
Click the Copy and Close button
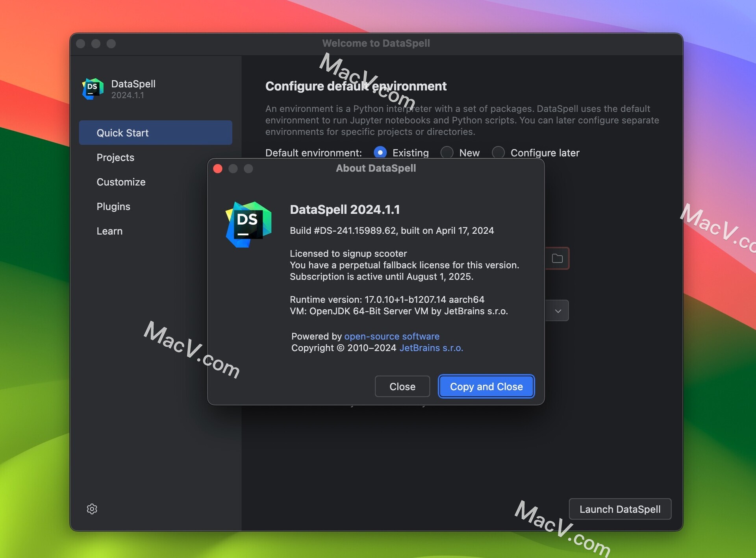pos(486,386)
